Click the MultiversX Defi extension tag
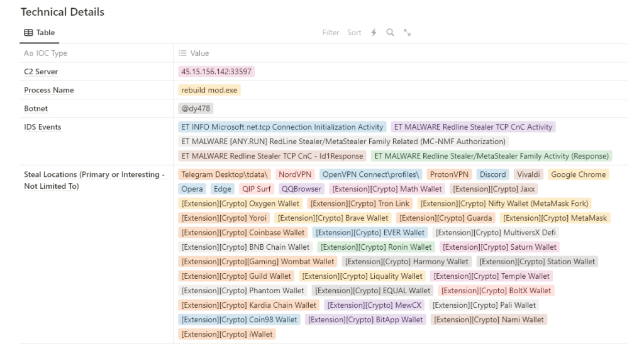This screenshot has width=644, height=353. coord(496,233)
